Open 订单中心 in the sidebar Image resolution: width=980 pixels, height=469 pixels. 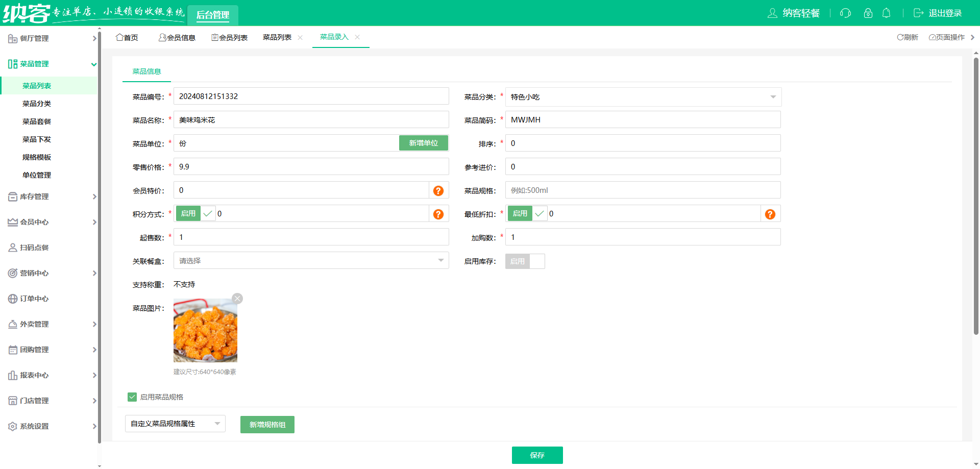click(34, 299)
